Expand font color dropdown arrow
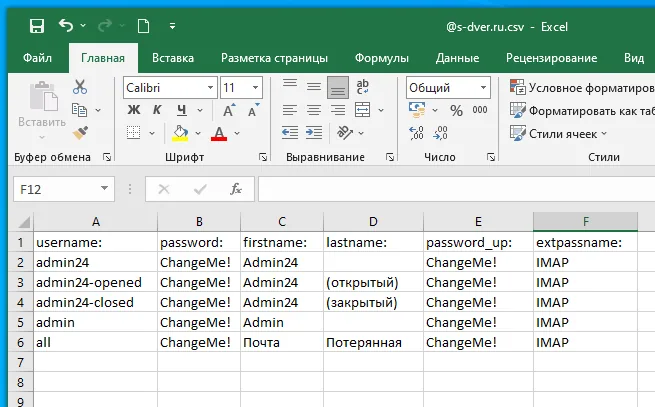655x407 pixels. 237,133
